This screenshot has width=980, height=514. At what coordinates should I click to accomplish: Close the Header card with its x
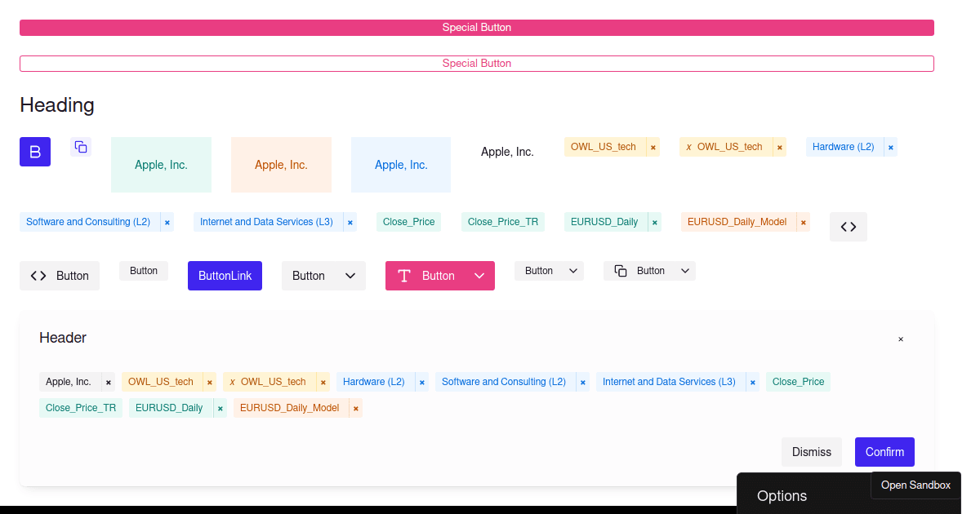point(901,339)
